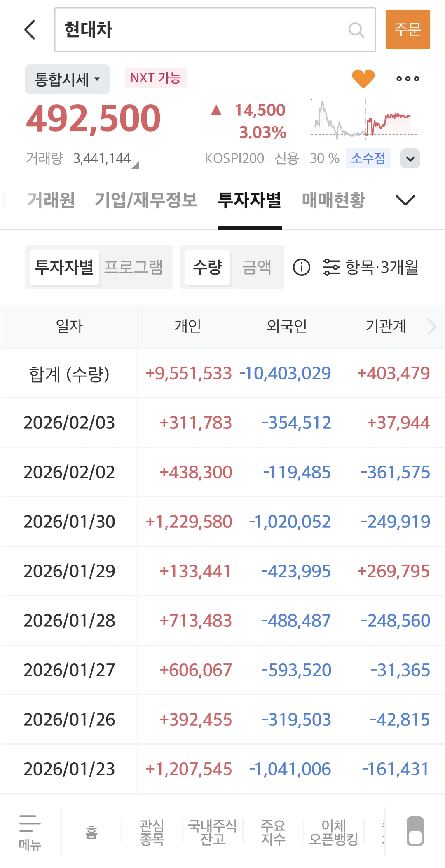Image resolution: width=445 pixels, height=868 pixels.
Task: Tap the mini price chart thumbnail
Action: [364, 119]
